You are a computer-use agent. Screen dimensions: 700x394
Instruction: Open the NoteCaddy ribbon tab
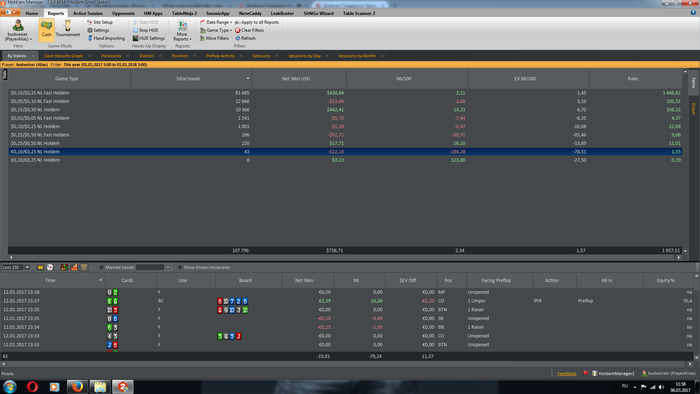click(250, 13)
